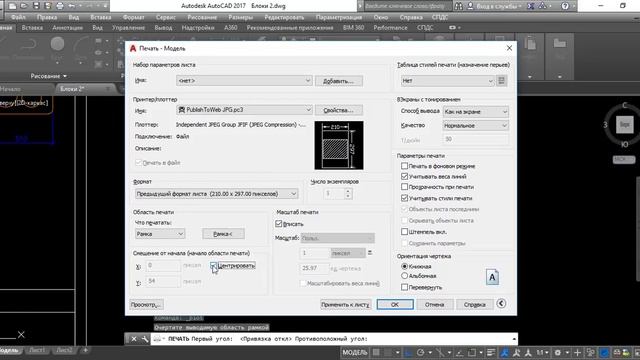640x360 pixels.
Task: Select the Circle tool in the ribbon
Action: coord(57,44)
